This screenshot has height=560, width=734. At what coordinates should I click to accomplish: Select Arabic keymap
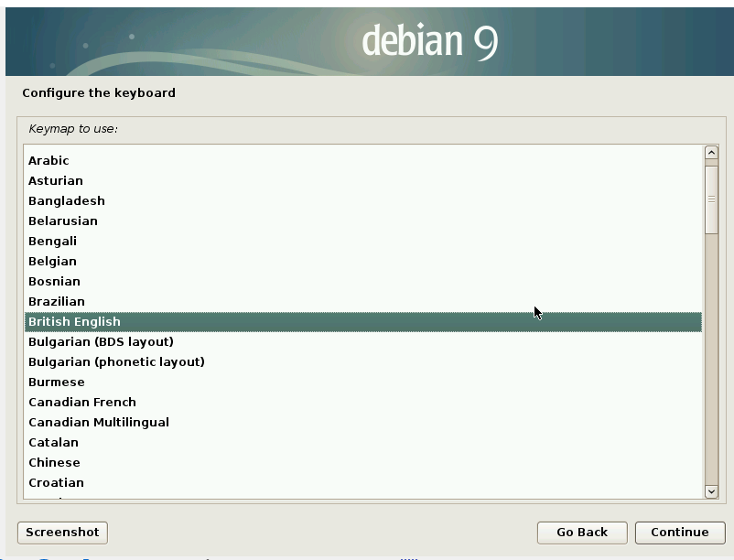pos(49,161)
